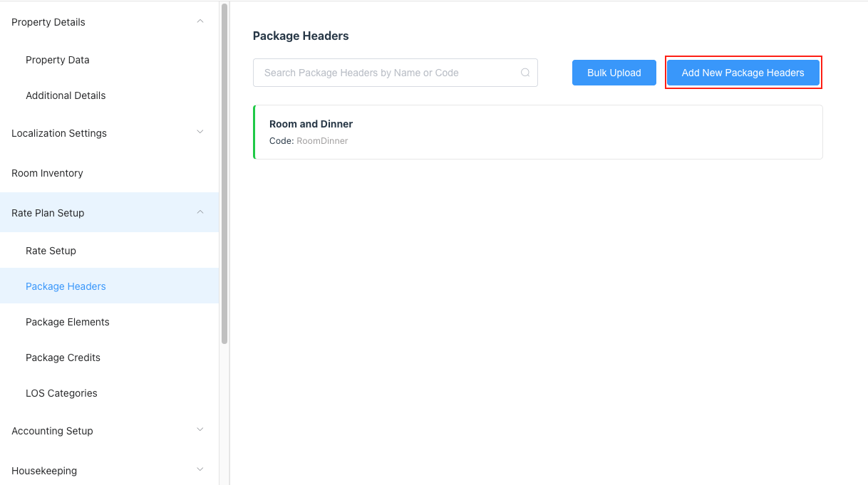The height and width of the screenshot is (485, 868).
Task: Open Package Credits in the sidebar
Action: [x=63, y=358]
